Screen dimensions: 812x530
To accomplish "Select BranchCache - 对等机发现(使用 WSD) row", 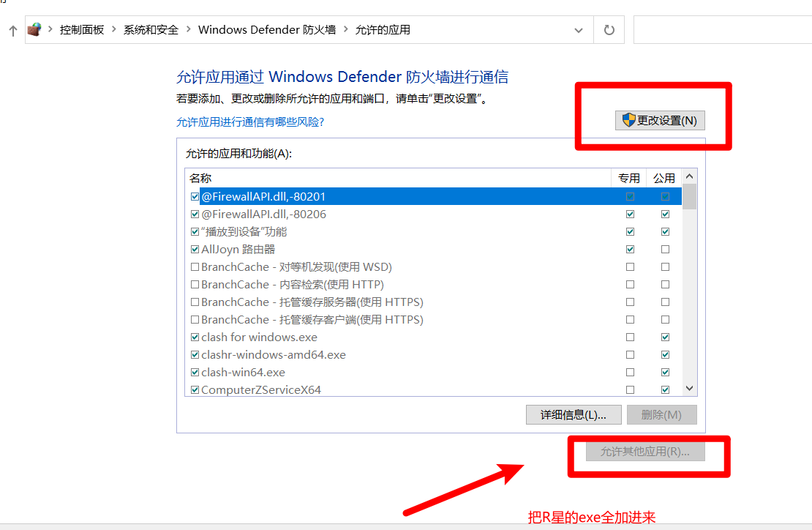I will coord(434,266).
